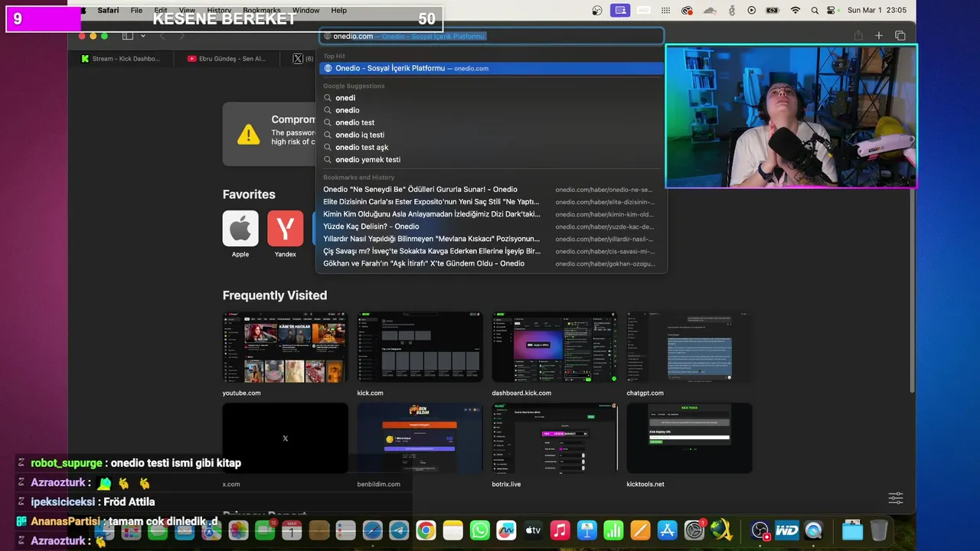Switch to the Ebru Gündeş YouTube tab
The height and width of the screenshot is (551, 980).
226,58
